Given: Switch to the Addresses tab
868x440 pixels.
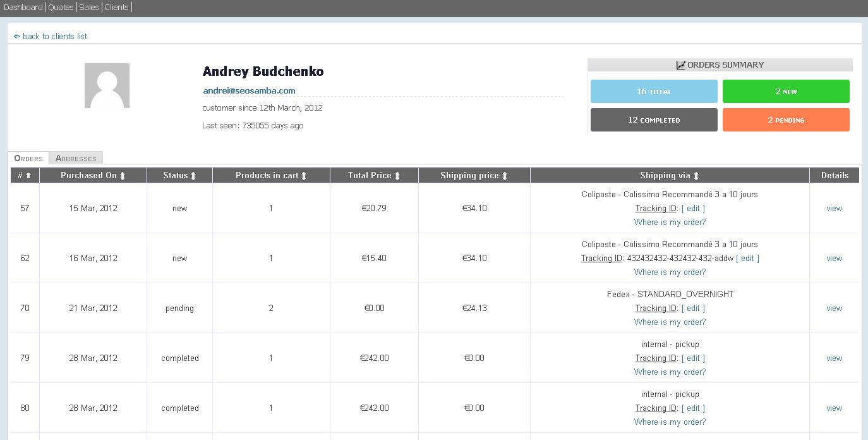Looking at the screenshot, I should 76,158.
